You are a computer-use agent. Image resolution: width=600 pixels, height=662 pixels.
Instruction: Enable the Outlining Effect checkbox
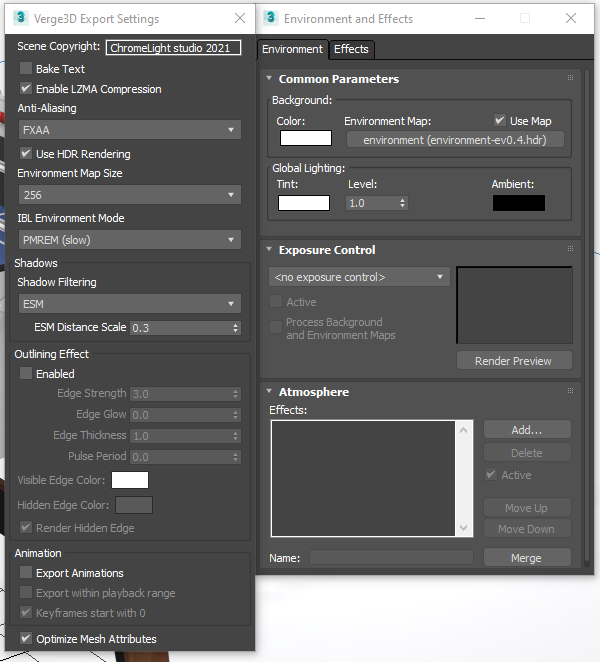(26, 373)
